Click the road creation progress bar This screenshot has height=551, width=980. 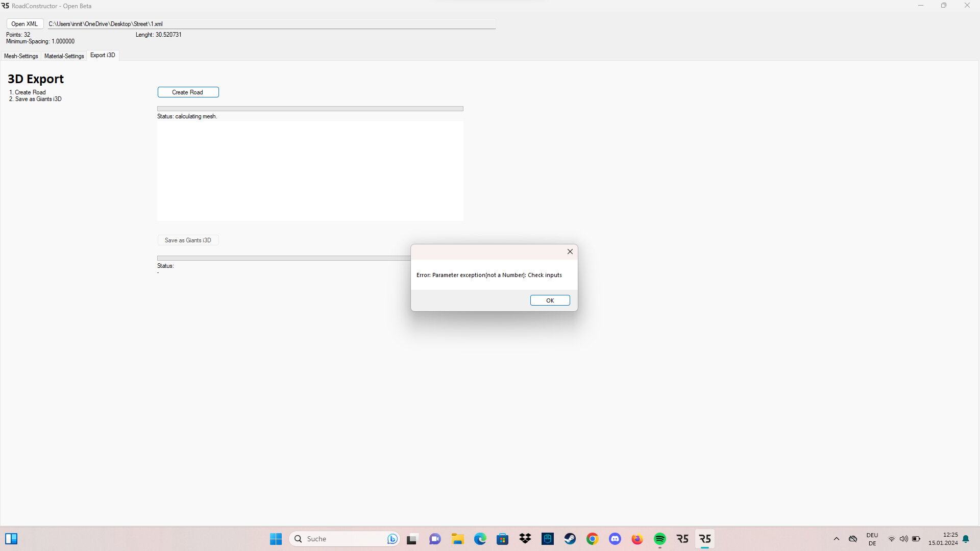click(x=310, y=109)
